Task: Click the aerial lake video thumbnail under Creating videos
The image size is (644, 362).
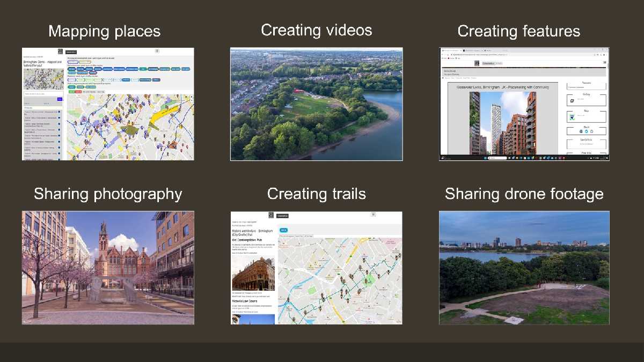Action: point(316,104)
